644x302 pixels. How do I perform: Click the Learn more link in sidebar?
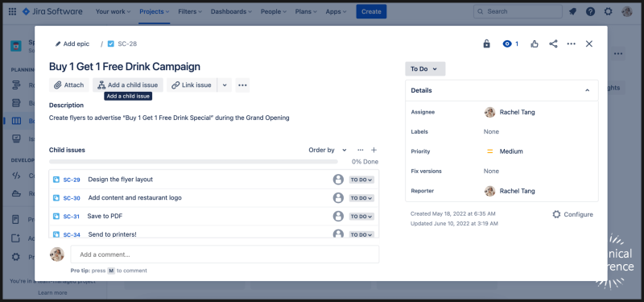(x=52, y=293)
